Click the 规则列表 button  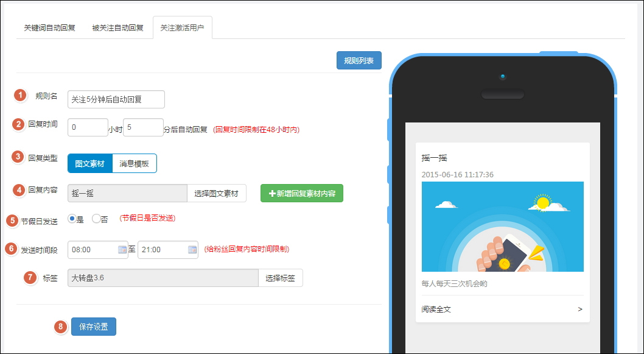[x=359, y=60]
